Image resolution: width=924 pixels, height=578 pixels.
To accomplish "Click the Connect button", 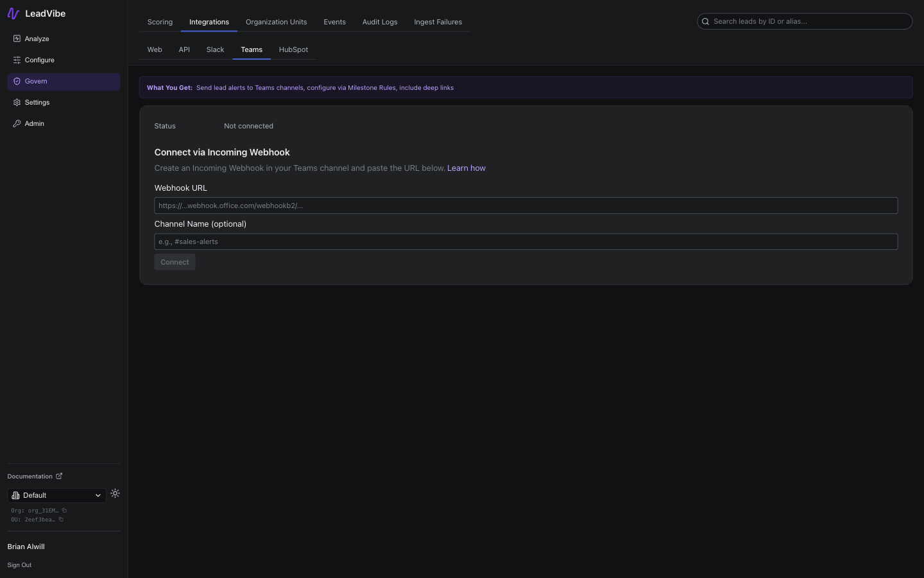I will [175, 262].
